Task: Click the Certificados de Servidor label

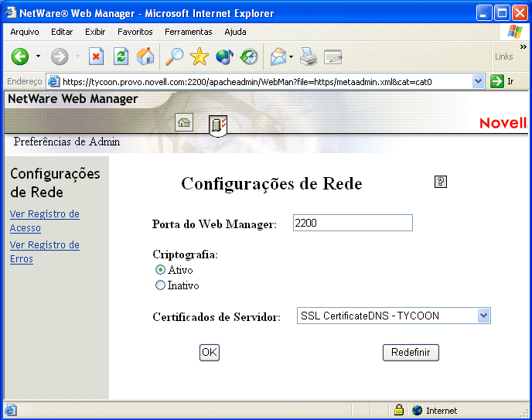Action: [x=217, y=317]
